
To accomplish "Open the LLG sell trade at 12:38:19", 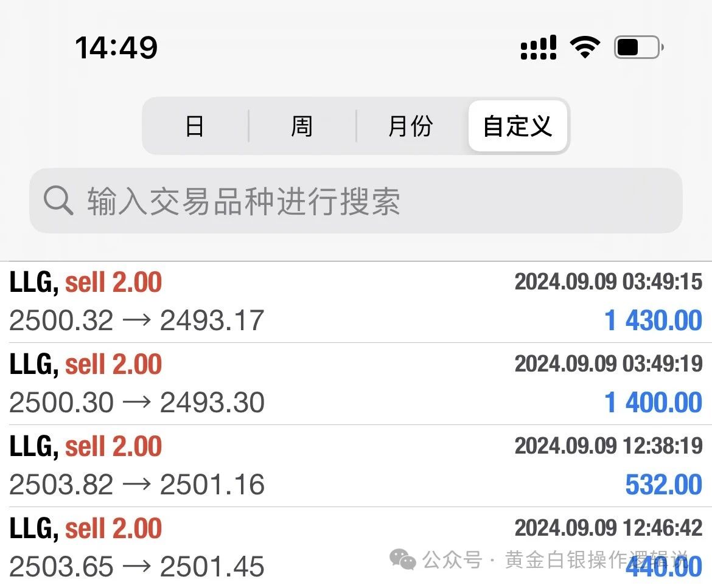I will [356, 466].
